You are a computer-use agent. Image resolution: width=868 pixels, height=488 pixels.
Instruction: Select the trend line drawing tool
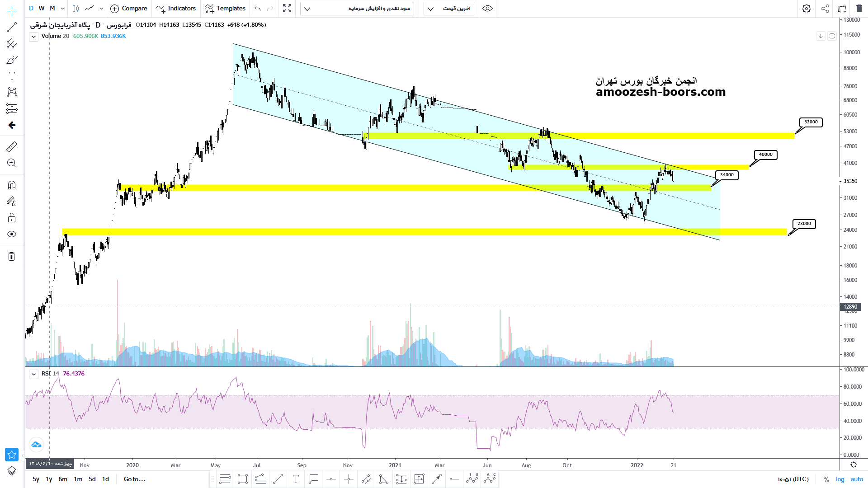[12, 28]
